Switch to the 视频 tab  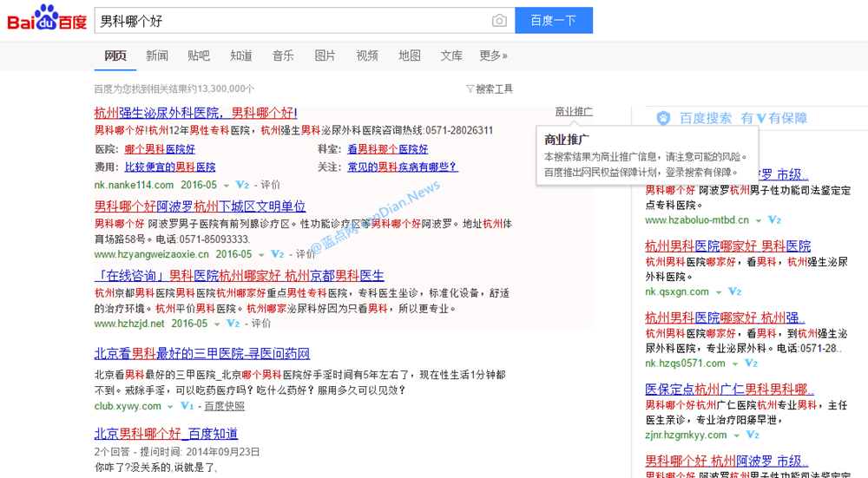pos(367,56)
